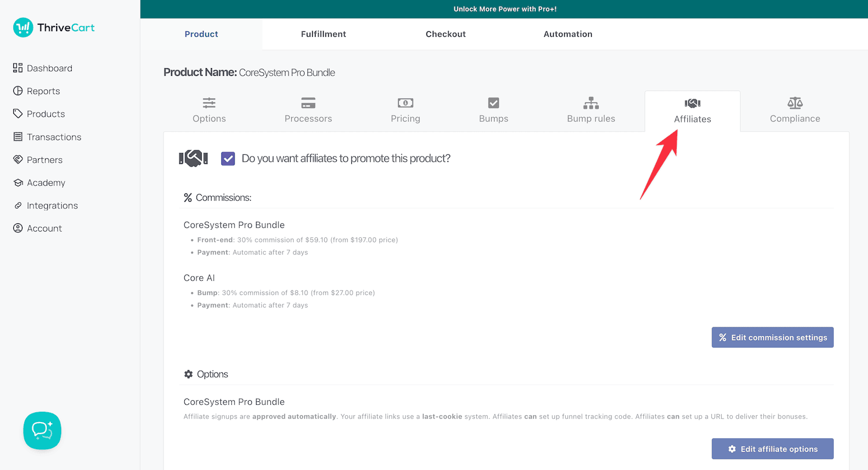Open the Account user icon
This screenshot has width=868, height=470.
click(x=18, y=228)
